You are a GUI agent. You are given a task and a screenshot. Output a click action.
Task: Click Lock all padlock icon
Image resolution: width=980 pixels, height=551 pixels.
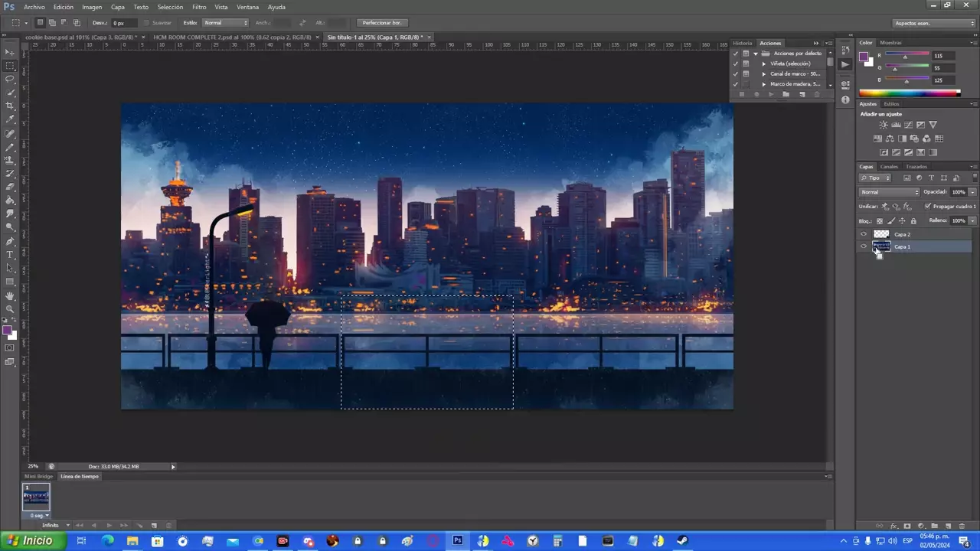[913, 220]
